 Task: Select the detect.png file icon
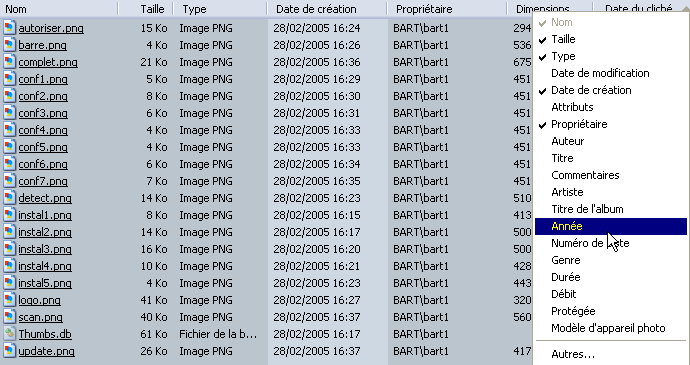9,198
